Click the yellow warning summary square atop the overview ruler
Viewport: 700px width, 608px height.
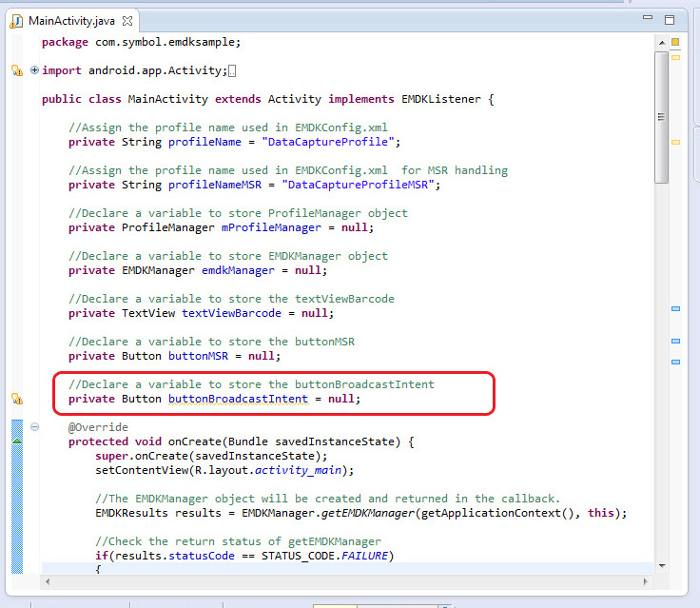(x=675, y=42)
